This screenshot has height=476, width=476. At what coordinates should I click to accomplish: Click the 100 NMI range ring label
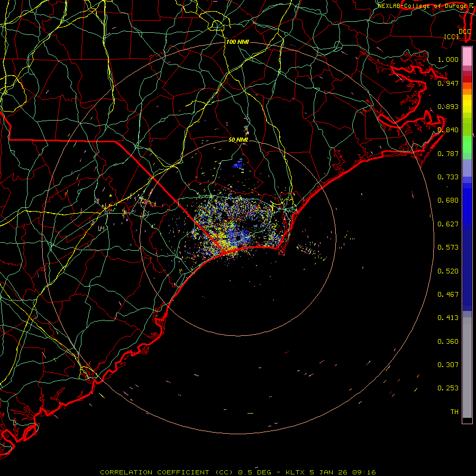tap(237, 42)
